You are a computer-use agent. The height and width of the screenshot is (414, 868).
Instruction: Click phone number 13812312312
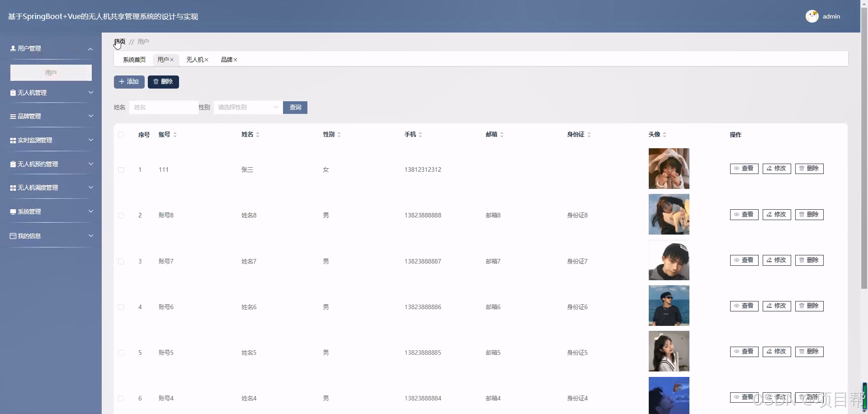point(423,170)
